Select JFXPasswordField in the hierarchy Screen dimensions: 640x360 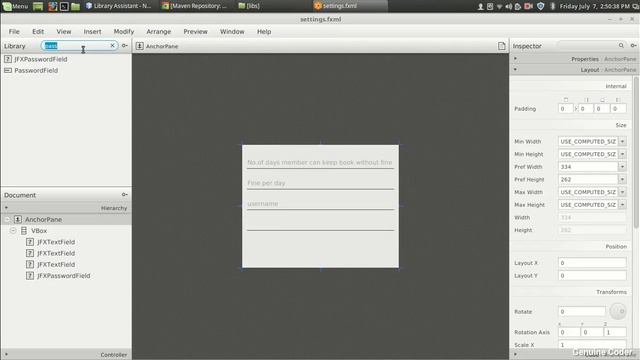coord(64,276)
